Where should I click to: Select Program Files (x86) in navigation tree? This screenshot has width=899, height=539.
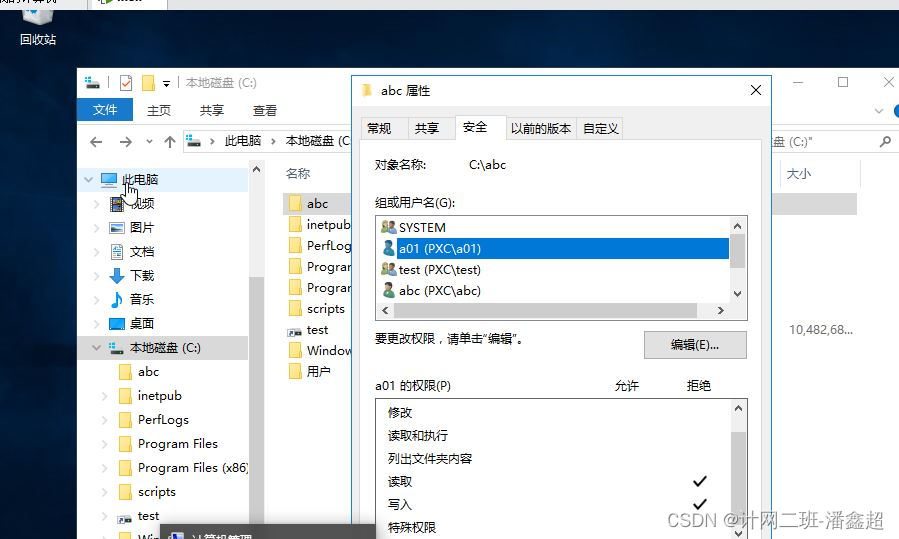coord(192,468)
